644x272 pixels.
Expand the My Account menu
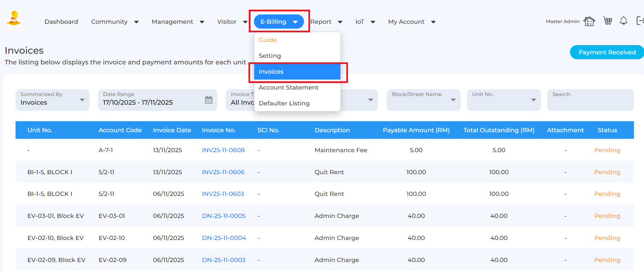(411, 22)
